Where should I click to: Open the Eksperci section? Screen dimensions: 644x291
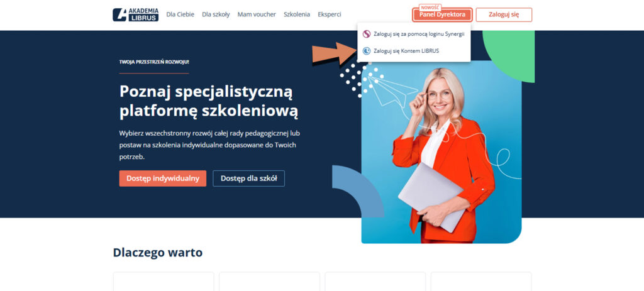tap(330, 14)
